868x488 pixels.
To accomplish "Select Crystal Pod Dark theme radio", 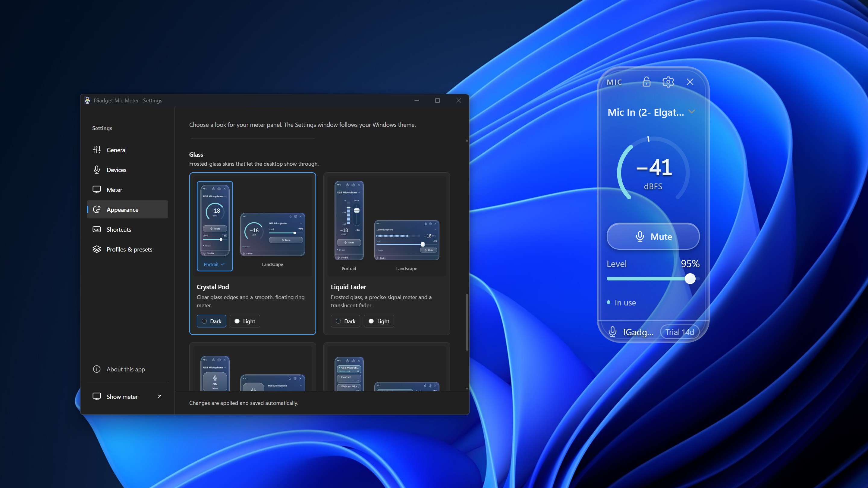I will 211,321.
